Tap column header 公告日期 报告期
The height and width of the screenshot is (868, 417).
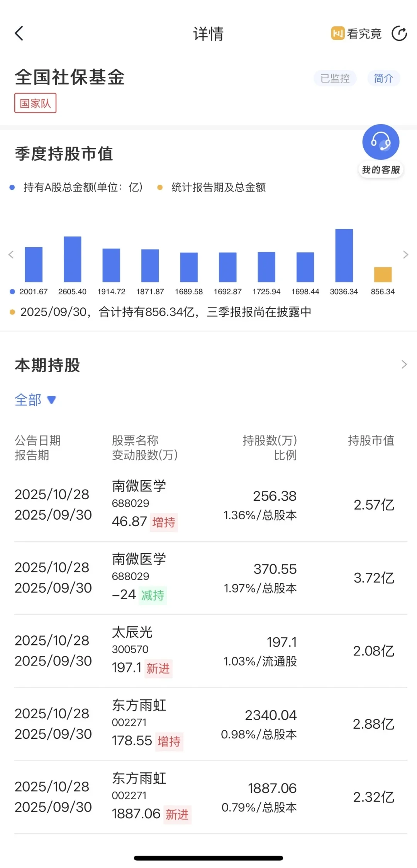click(x=38, y=448)
